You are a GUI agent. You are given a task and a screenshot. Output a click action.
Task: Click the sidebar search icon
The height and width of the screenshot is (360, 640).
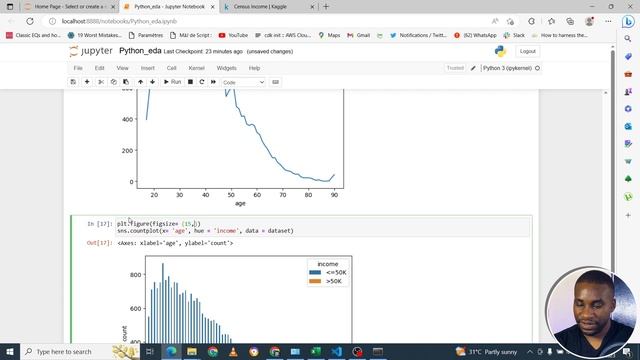(628, 39)
